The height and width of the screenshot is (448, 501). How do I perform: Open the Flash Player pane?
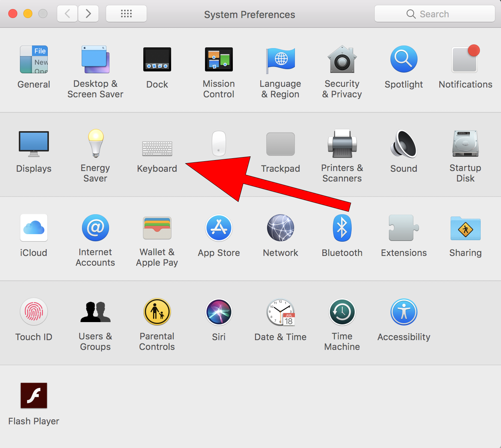tap(34, 396)
